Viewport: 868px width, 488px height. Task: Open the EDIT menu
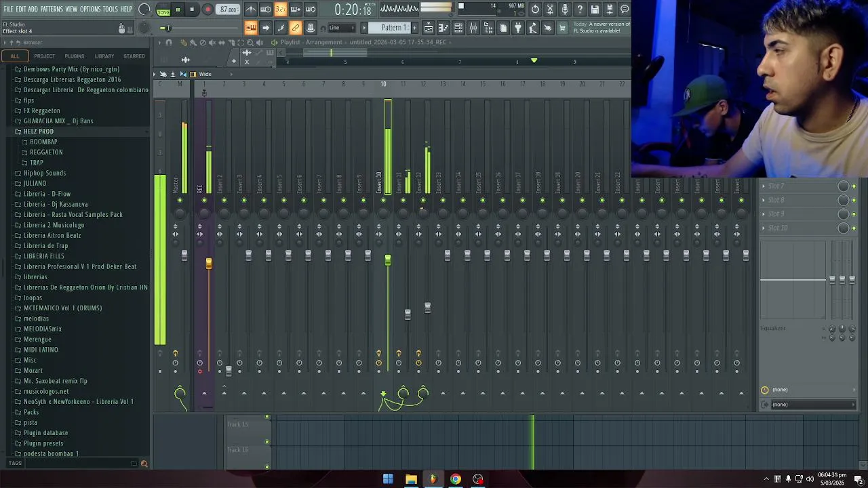(20, 9)
